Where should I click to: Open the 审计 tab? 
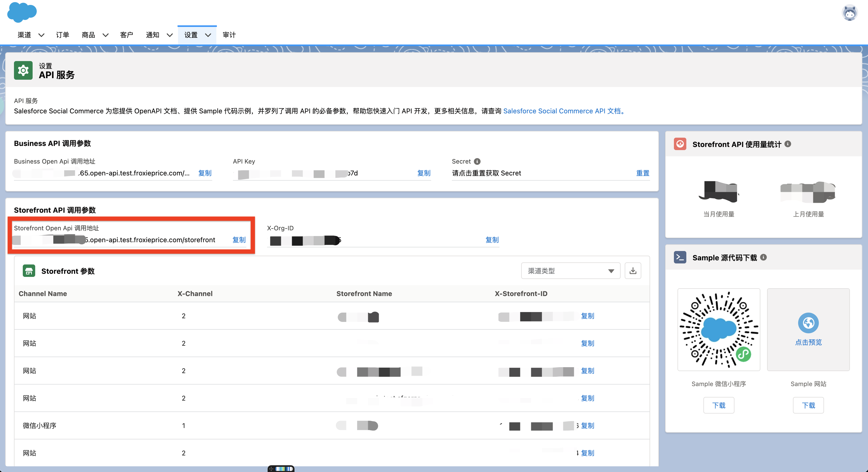tap(229, 35)
